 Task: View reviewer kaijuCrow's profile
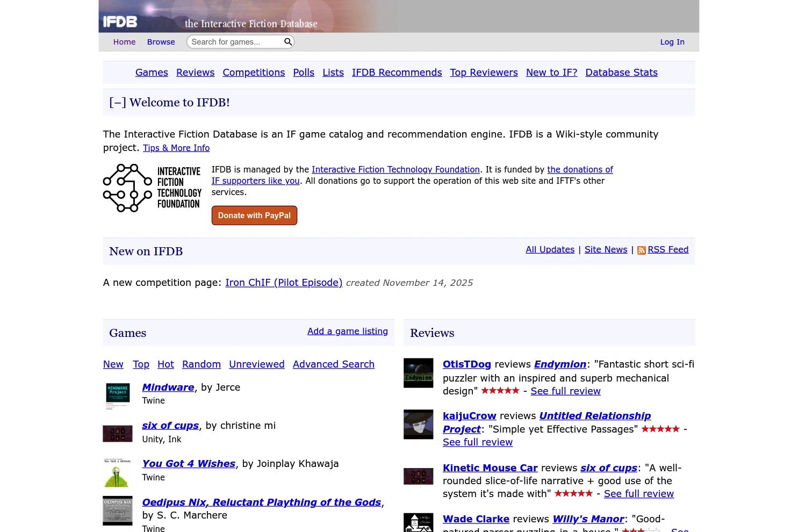click(470, 416)
